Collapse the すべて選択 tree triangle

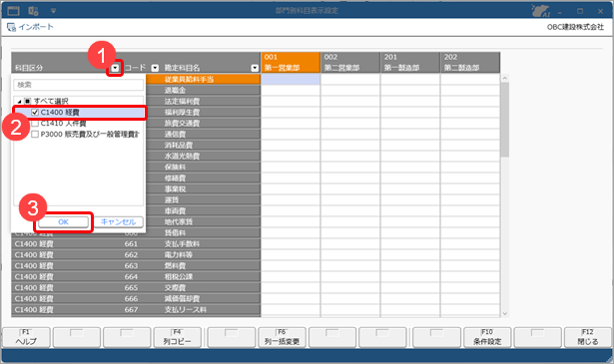[x=19, y=102]
